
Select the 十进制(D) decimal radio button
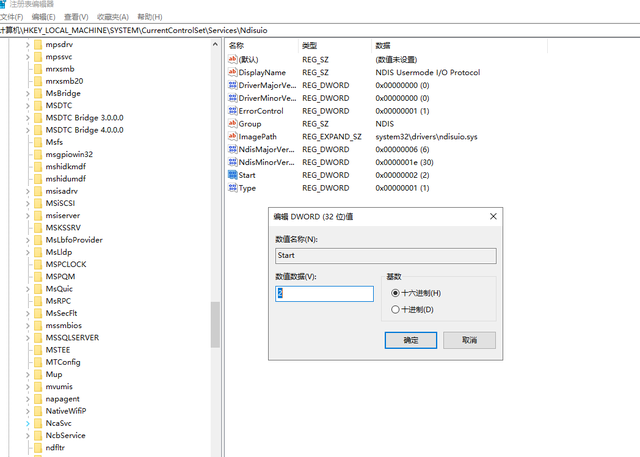[395, 309]
